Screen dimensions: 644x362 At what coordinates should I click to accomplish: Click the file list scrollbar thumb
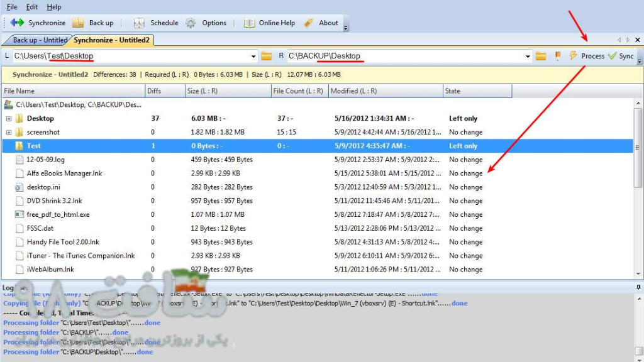[638, 147]
